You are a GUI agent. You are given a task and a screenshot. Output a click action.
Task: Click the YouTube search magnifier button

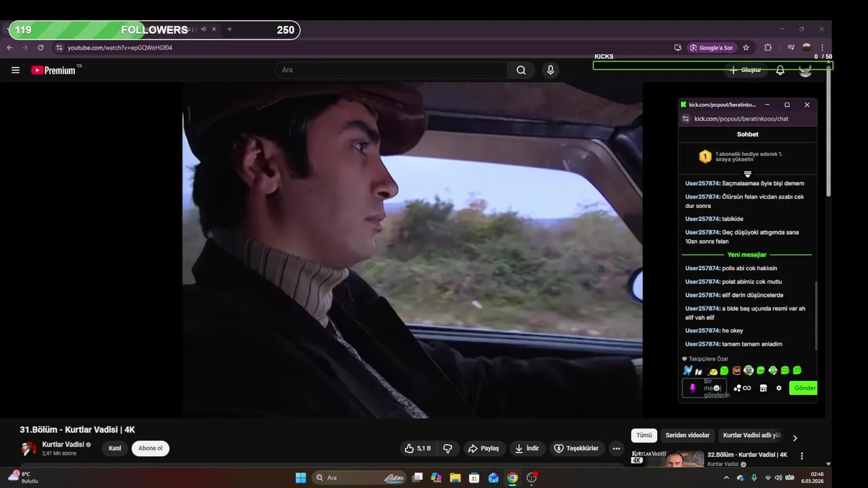tap(521, 70)
